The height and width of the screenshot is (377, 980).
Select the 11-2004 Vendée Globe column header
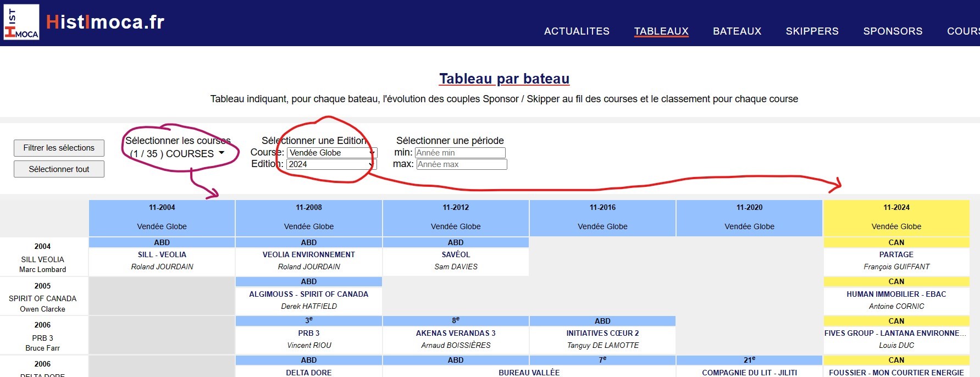coord(162,218)
